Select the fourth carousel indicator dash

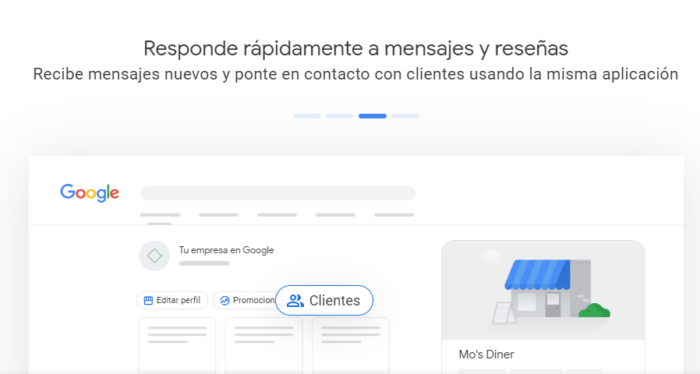click(405, 116)
